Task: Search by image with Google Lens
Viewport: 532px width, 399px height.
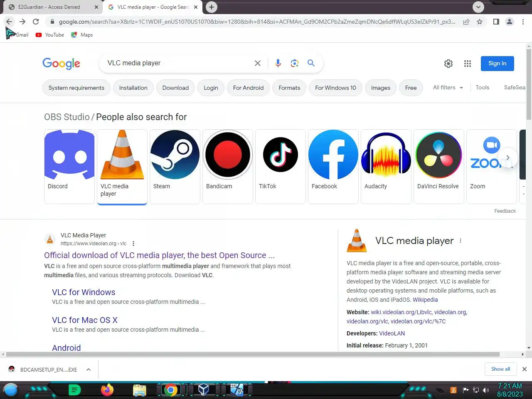Action: [x=295, y=63]
